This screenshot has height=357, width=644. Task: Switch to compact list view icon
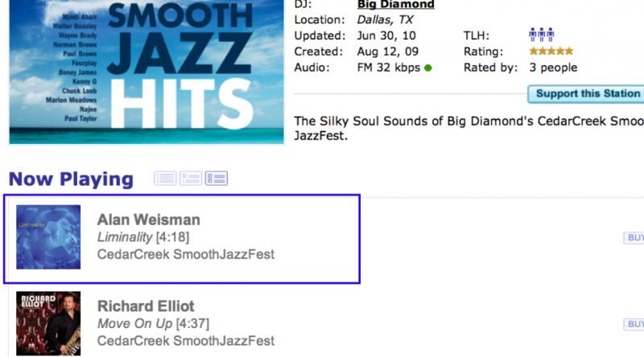[165, 178]
